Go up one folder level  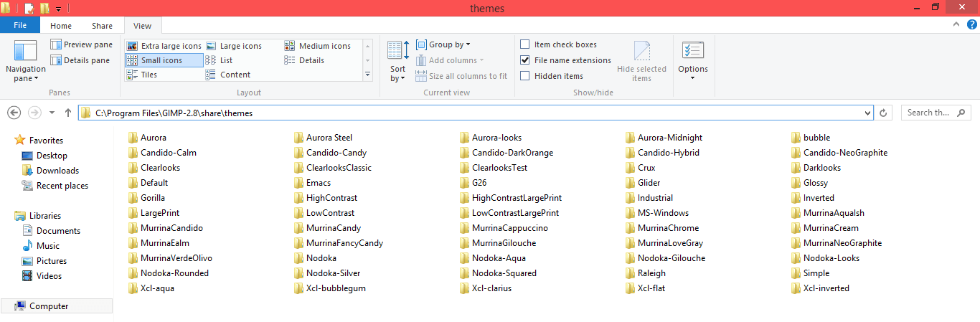[68, 113]
